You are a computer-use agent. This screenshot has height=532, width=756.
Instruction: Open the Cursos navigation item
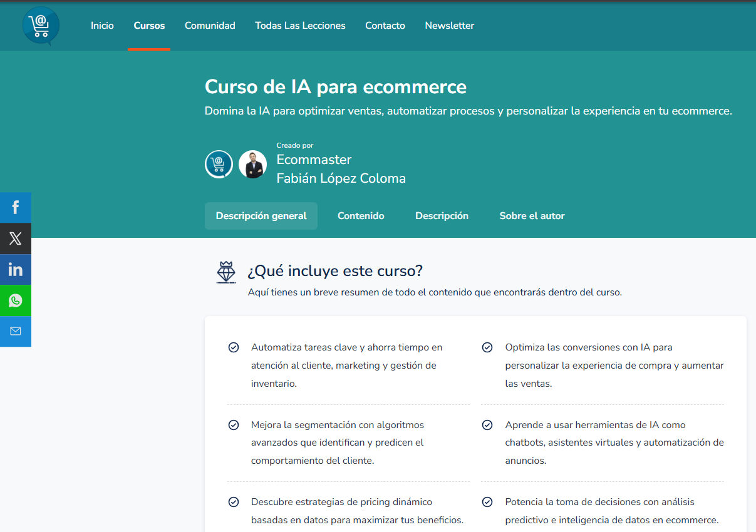tap(149, 26)
